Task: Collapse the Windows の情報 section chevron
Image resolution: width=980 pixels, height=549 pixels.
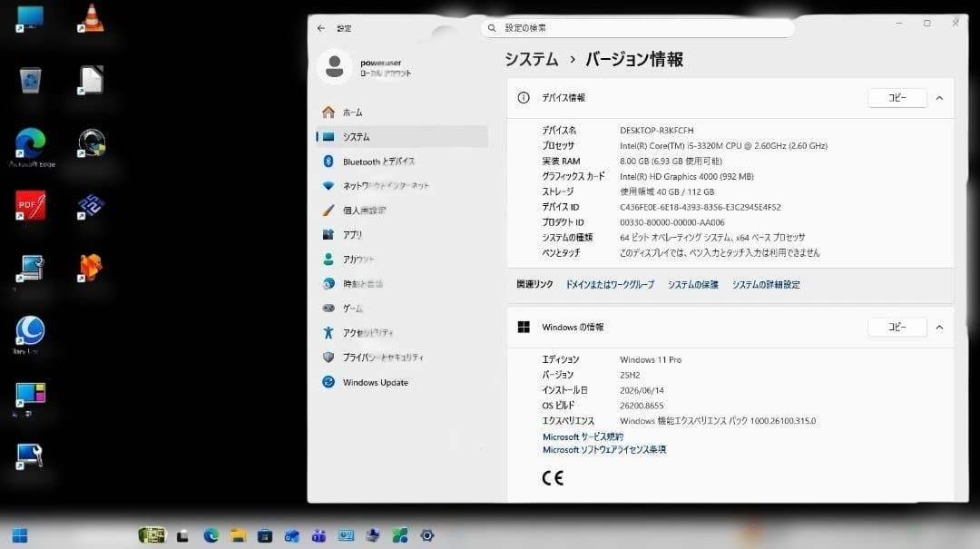Action: tap(939, 328)
